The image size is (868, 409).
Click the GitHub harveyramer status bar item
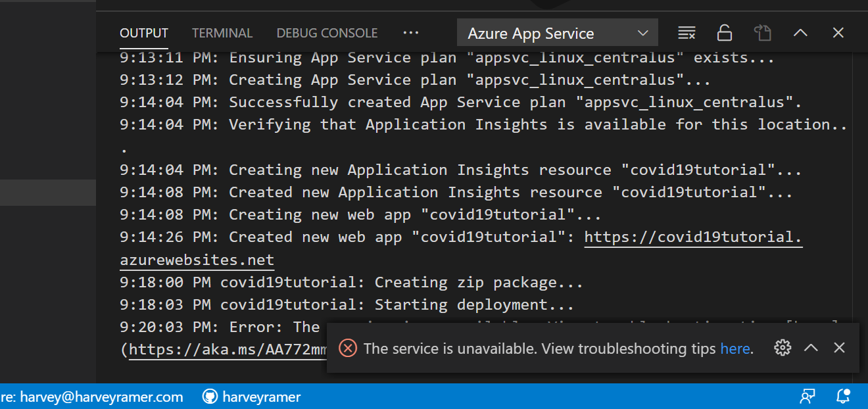(x=252, y=397)
